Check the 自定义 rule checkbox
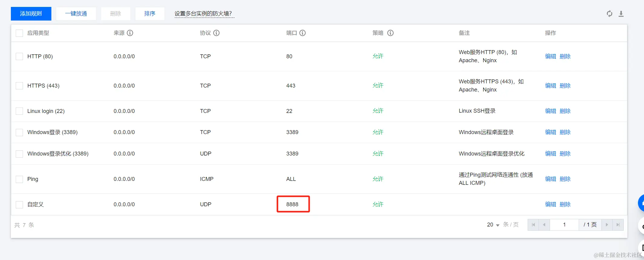The width and height of the screenshot is (644, 260). point(19,204)
